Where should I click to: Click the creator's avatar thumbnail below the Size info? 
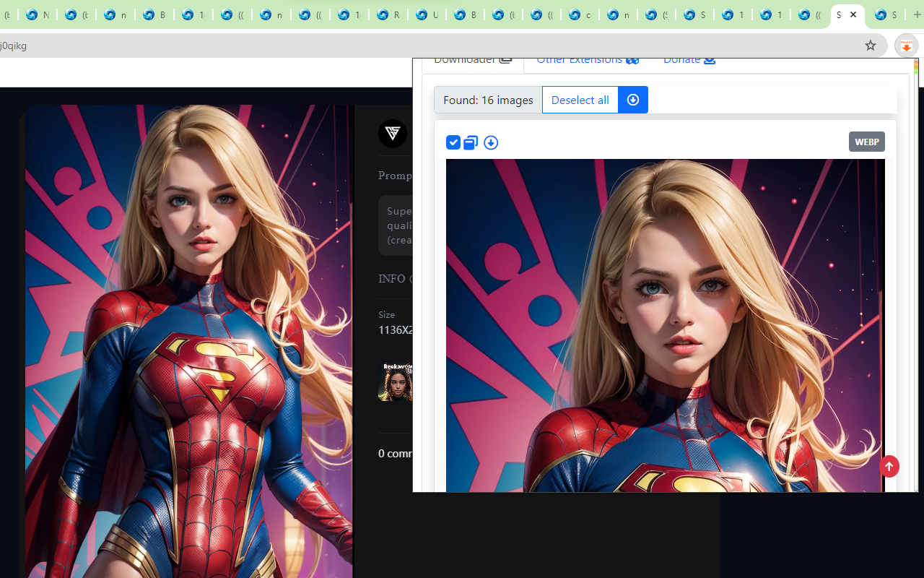(396, 380)
